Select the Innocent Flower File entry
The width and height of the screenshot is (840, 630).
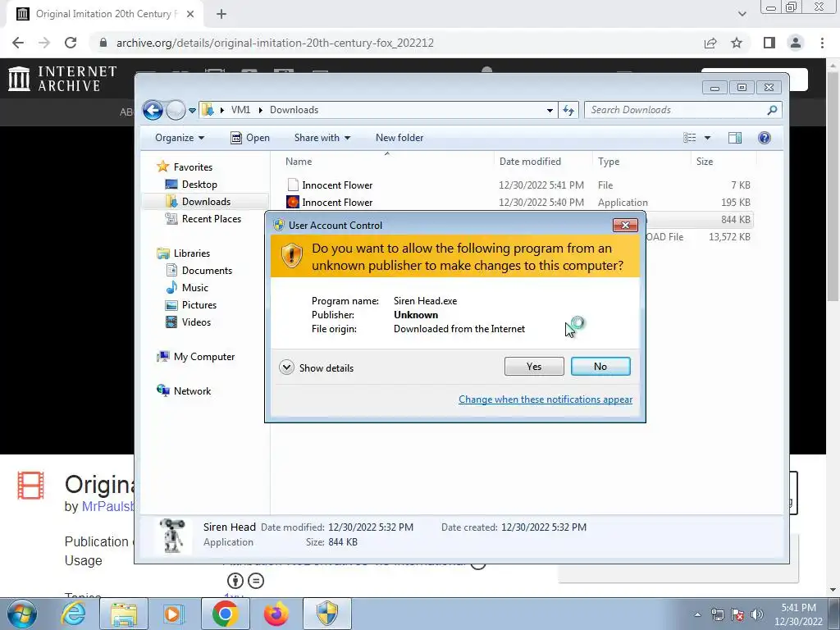pos(518,185)
